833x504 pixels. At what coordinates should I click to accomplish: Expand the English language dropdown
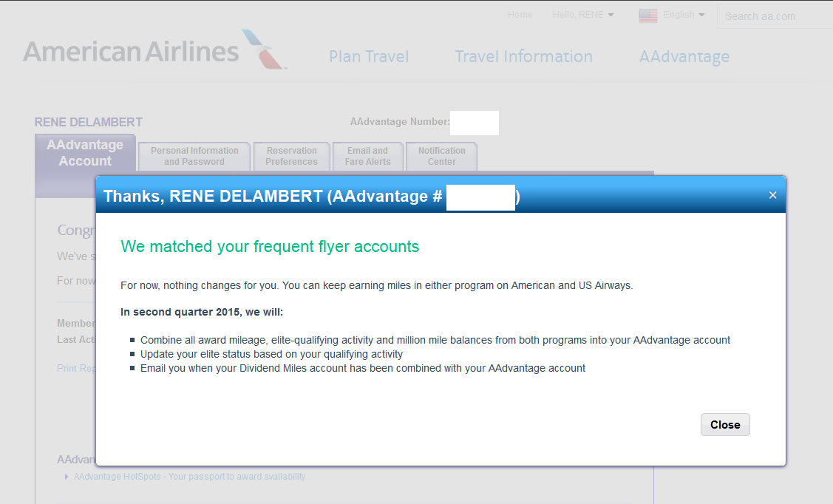click(x=684, y=15)
